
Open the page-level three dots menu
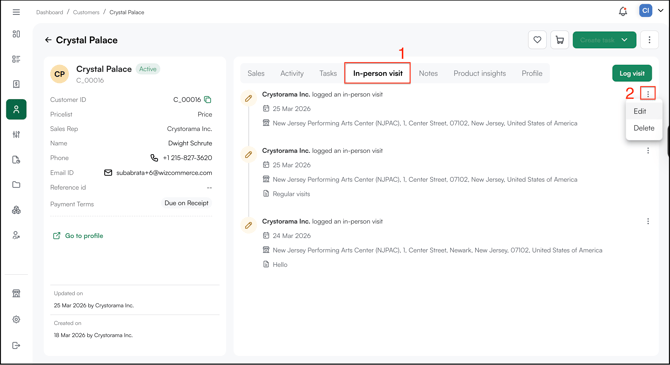click(649, 40)
